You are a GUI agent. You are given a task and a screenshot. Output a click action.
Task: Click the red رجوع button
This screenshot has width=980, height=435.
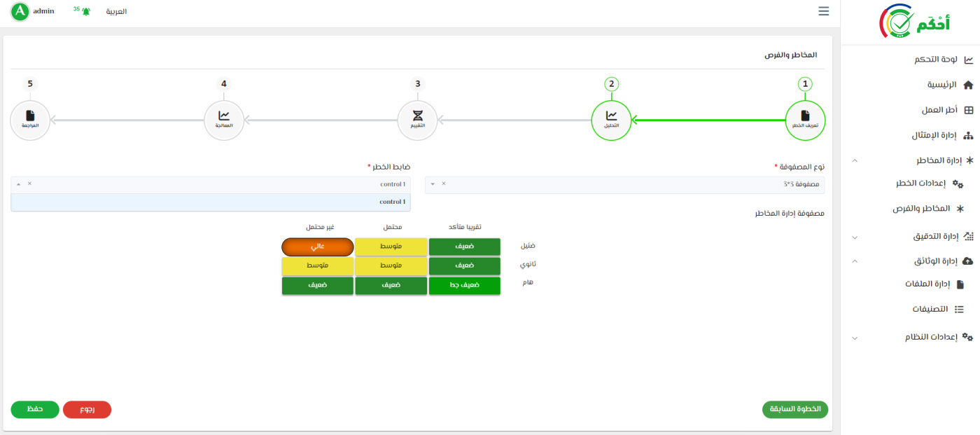[x=87, y=409]
